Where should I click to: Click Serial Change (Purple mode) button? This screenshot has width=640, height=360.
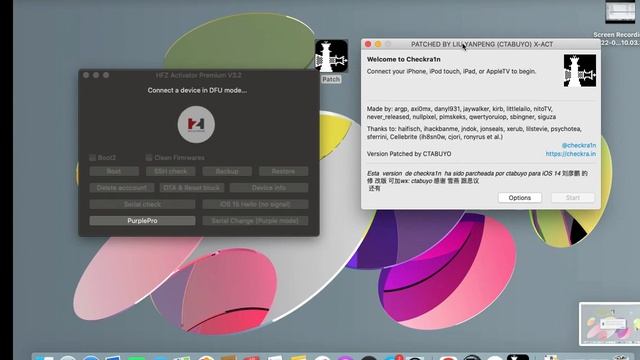(255, 220)
